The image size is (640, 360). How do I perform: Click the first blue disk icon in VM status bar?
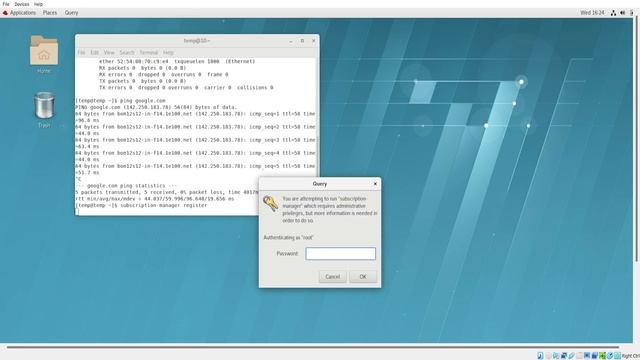pos(540,356)
